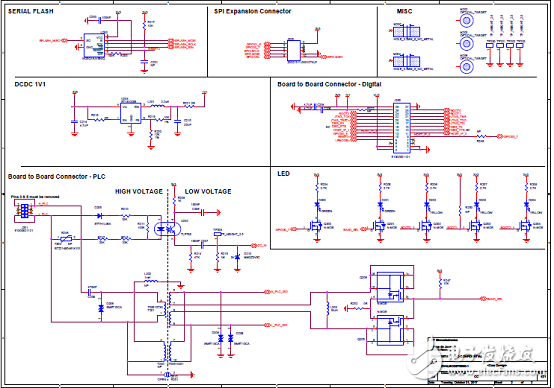The width and height of the screenshot is (554, 388).
Task: Select the LOW VOLTAGE label
Action: click(x=208, y=191)
